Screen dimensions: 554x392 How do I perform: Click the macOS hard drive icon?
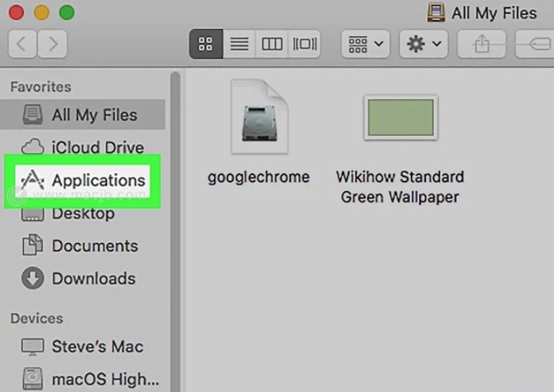[32, 379]
